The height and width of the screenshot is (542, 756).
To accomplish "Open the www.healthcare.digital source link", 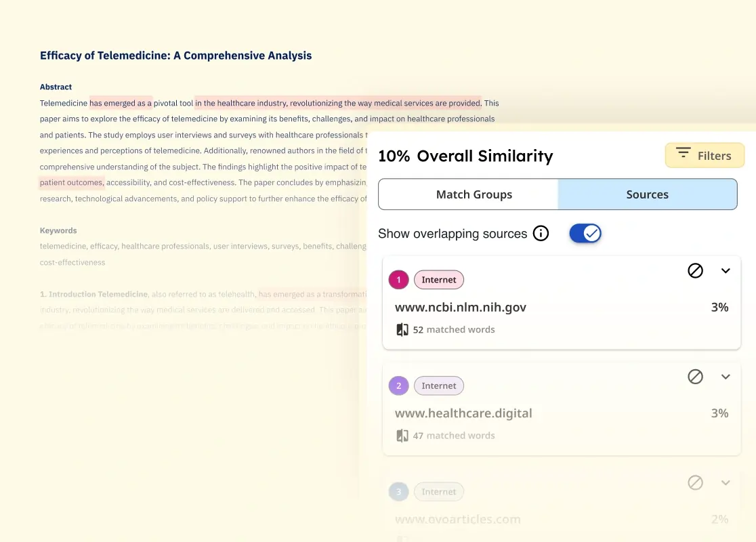I will point(463,413).
